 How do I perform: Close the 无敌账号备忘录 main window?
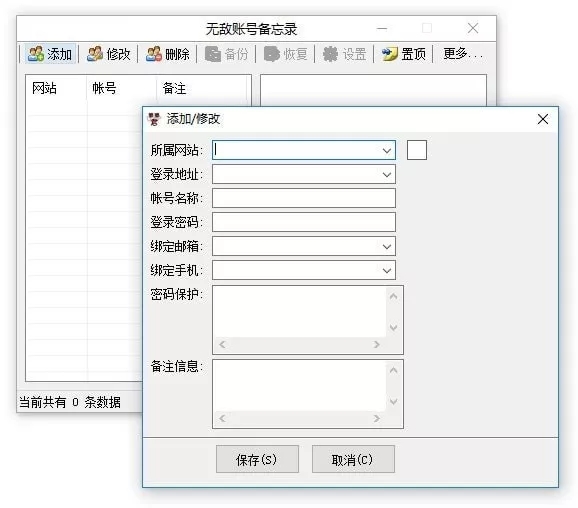pos(473,28)
